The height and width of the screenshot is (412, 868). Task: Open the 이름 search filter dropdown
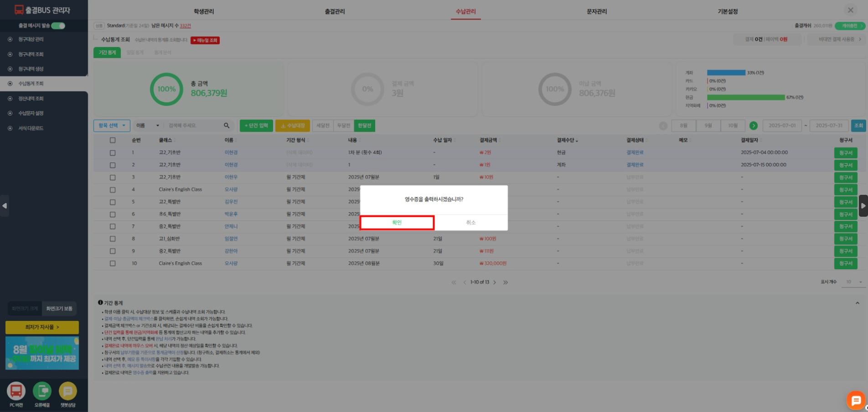click(148, 125)
